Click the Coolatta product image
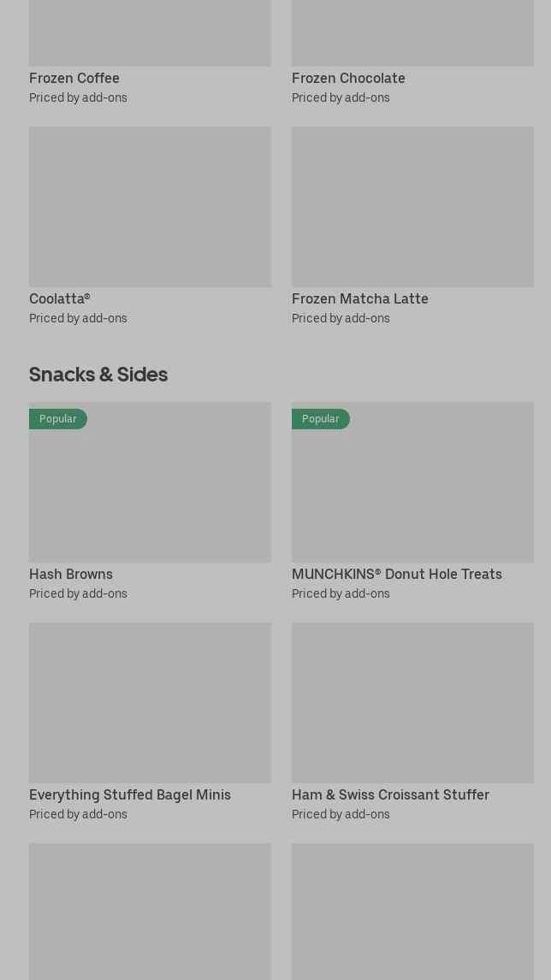 click(150, 207)
